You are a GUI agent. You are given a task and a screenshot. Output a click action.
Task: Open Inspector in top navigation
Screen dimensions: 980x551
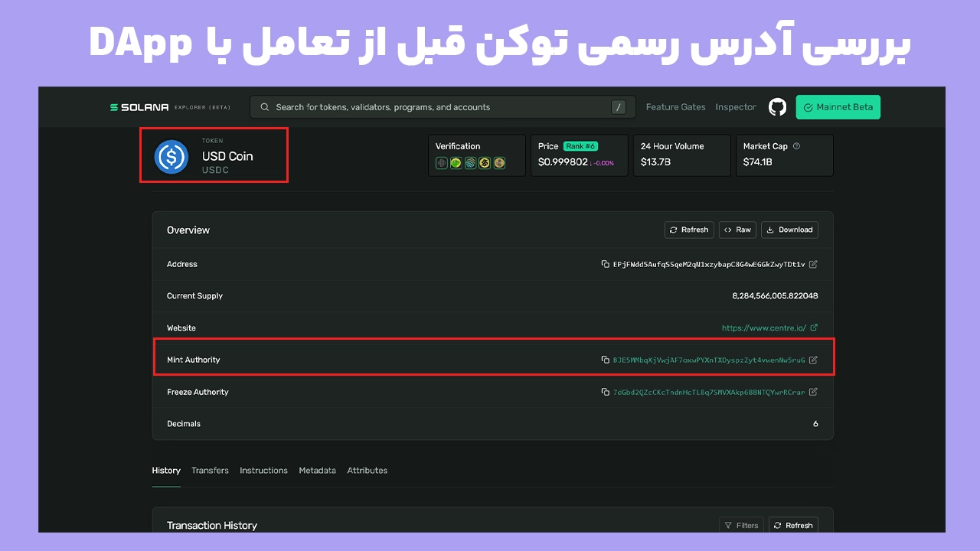tap(736, 107)
